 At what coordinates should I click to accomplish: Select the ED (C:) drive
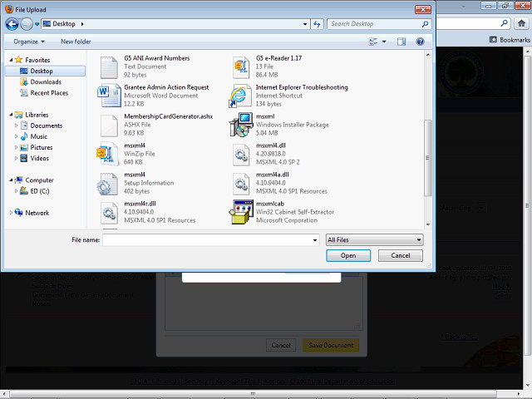coord(39,191)
